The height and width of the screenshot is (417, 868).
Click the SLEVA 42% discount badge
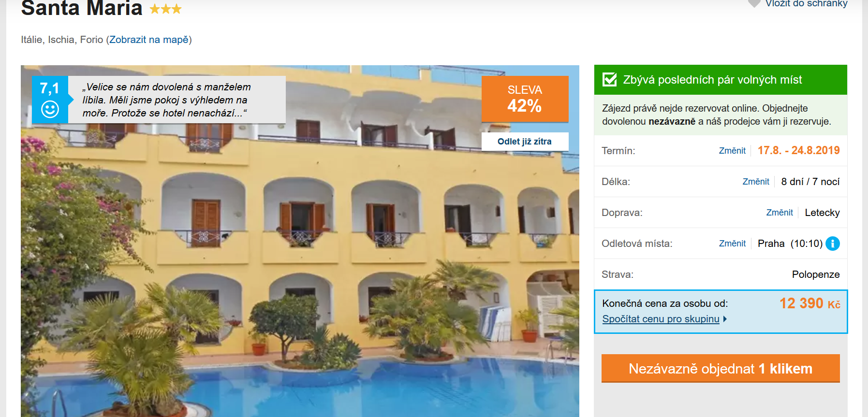[x=525, y=99]
